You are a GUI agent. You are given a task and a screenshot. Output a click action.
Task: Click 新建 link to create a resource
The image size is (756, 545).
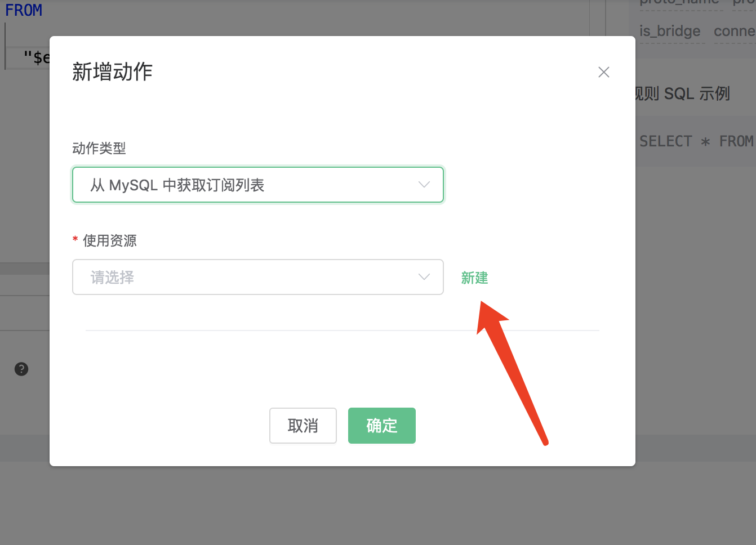pos(474,278)
